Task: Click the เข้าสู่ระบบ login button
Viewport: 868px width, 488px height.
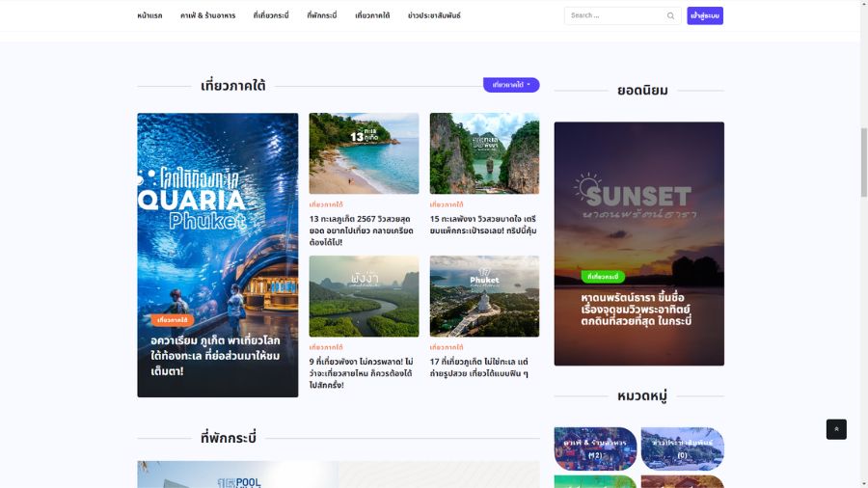Action: (705, 15)
